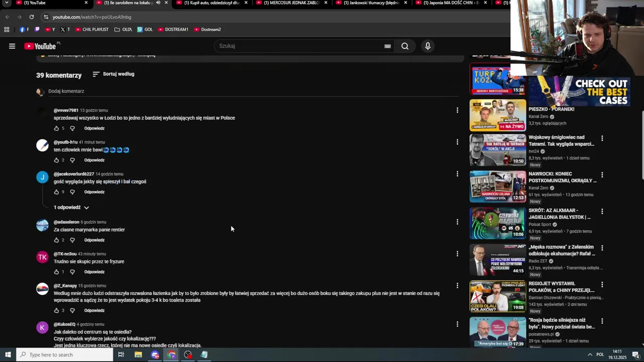Open the Dostream2 bookmark
Image resolution: width=644 pixels, height=362 pixels.
(x=208, y=30)
